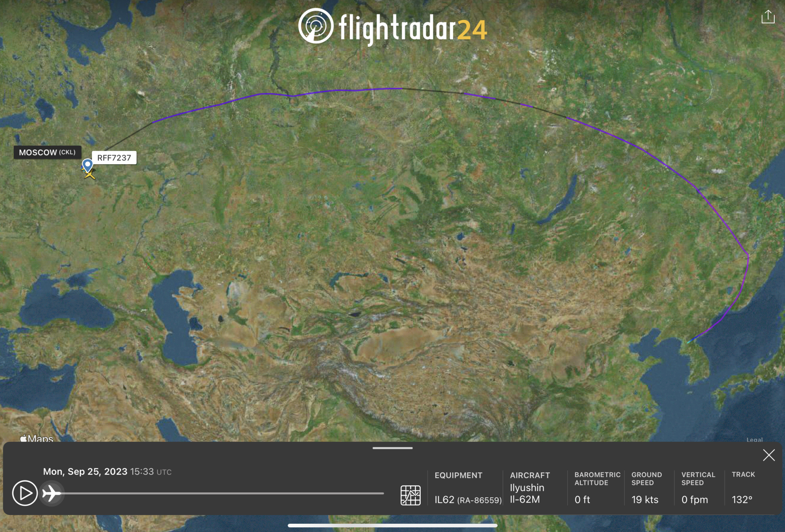Expand the panel using top drag handle

pyautogui.click(x=392, y=448)
